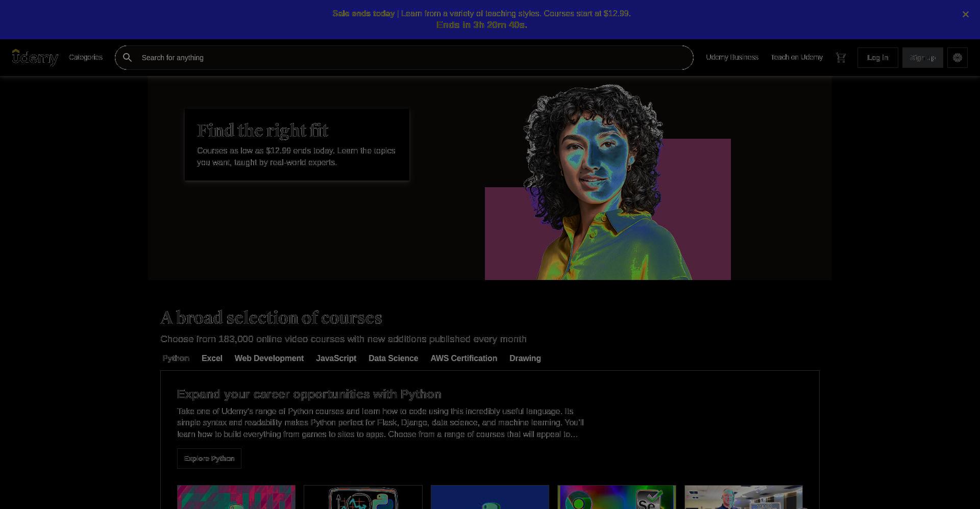Click the 'Ends in 3h 20m 40s.' countdown
Image resolution: width=980 pixels, height=509 pixels.
coord(482,24)
